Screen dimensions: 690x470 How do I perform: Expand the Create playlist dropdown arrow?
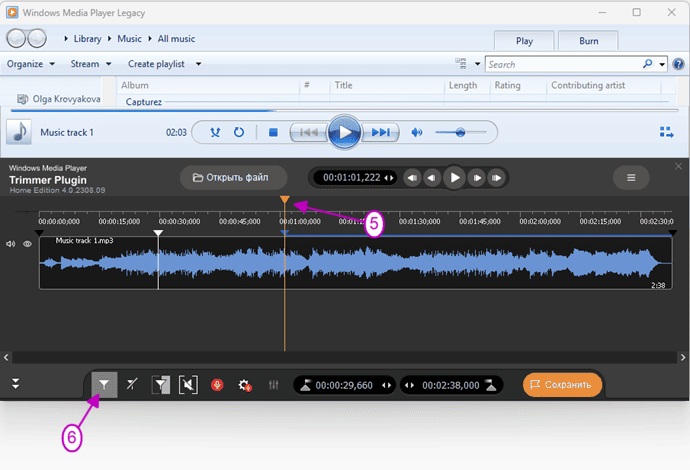(x=198, y=64)
